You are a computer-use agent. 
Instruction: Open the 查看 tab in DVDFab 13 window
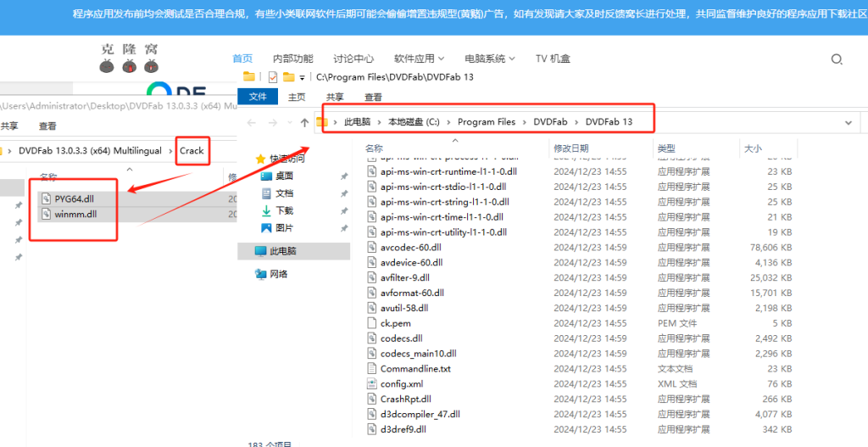(x=373, y=97)
